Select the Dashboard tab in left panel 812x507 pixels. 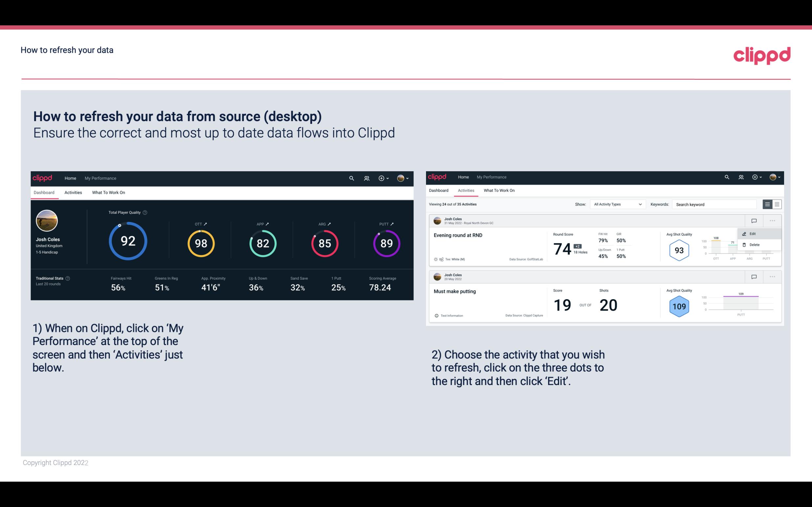tap(44, 192)
